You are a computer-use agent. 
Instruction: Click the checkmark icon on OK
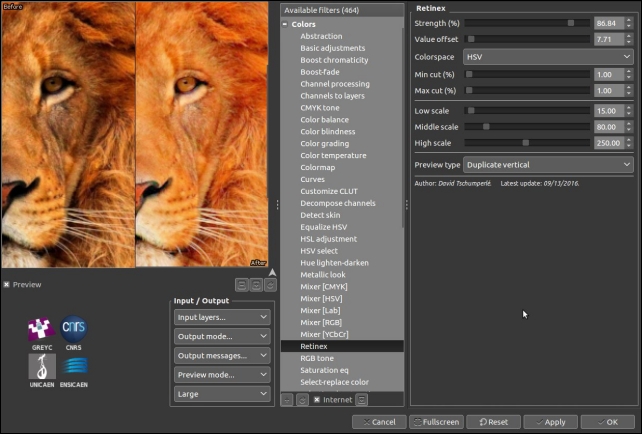[601, 422]
